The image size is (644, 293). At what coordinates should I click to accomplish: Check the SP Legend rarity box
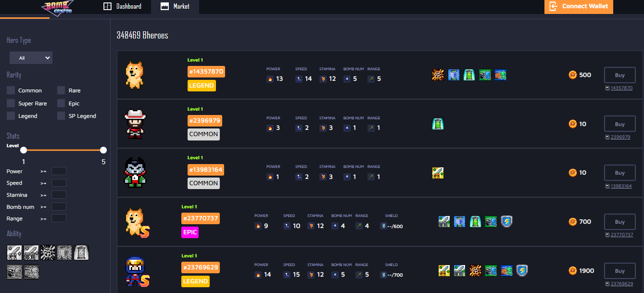pyautogui.click(x=61, y=116)
